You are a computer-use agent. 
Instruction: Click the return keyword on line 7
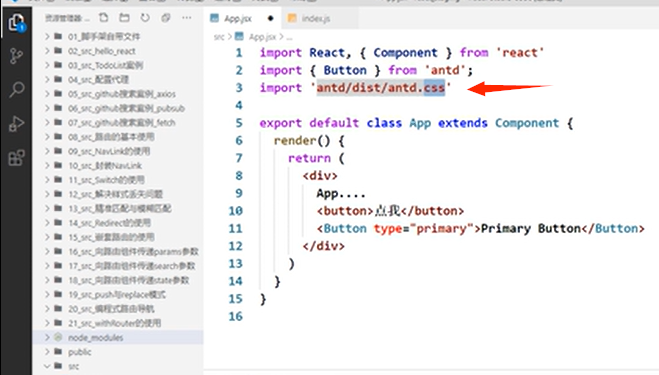pos(309,158)
